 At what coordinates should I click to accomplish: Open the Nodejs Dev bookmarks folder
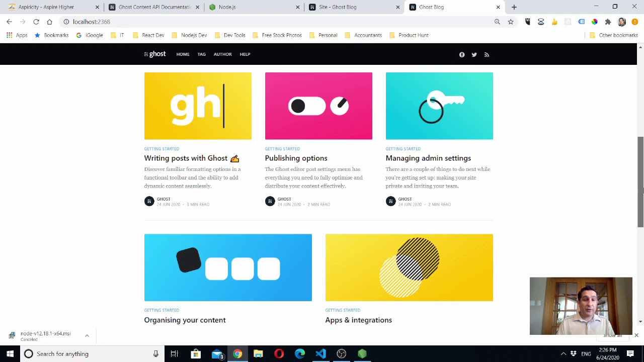click(189, 35)
